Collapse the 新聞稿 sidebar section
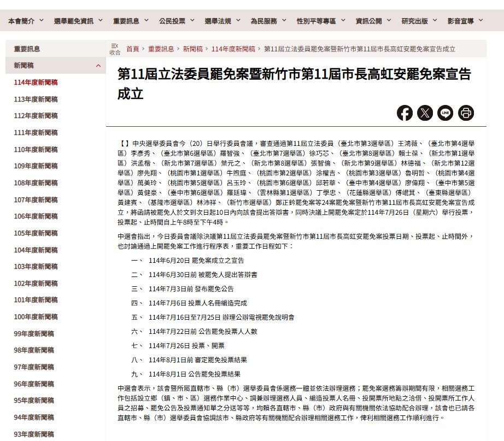The width and height of the screenshot is (504, 441). click(98, 66)
